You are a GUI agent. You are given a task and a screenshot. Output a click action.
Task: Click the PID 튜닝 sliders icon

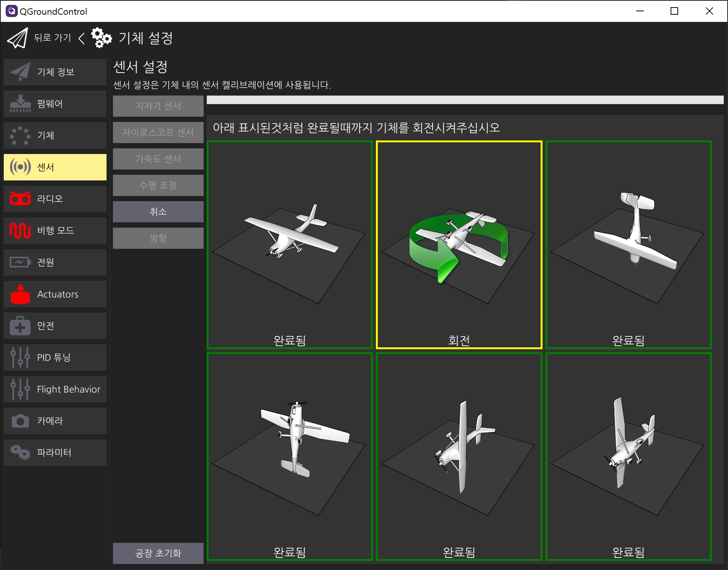tap(20, 357)
